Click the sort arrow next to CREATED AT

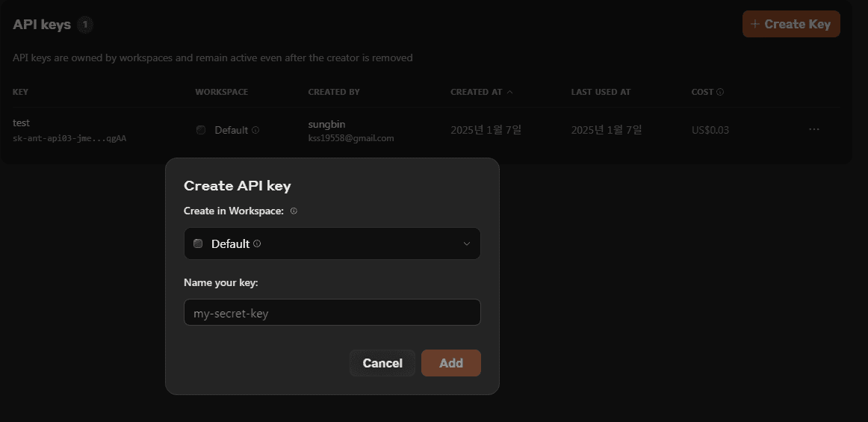[510, 92]
